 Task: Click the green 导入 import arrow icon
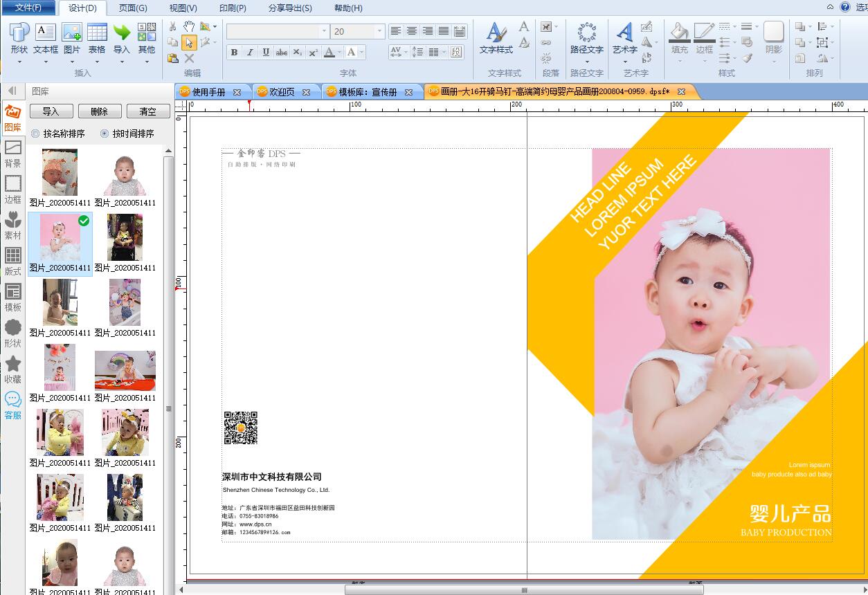pos(122,32)
